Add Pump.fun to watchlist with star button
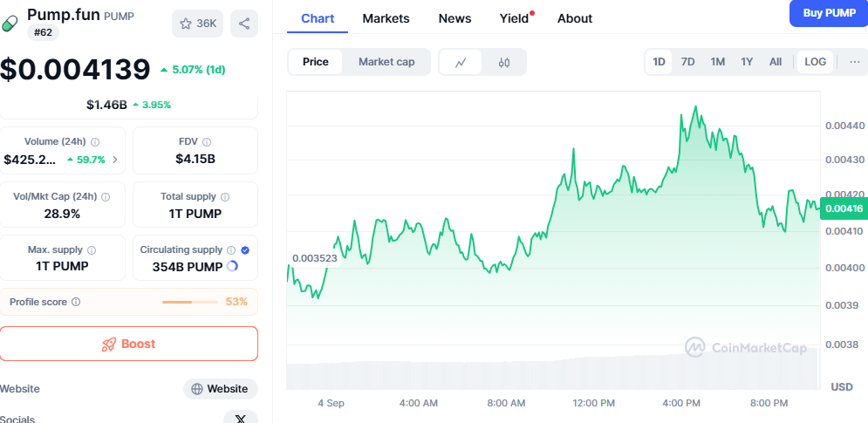This screenshot has height=423, width=868. coord(197,24)
